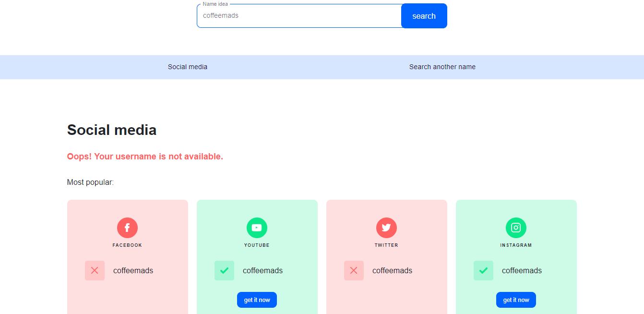Click the Twitter bird icon

386,228
